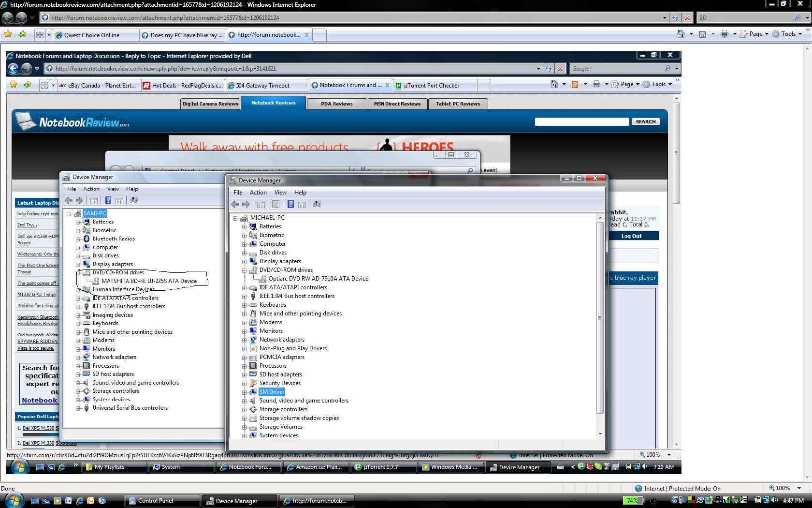Image resolution: width=812 pixels, height=508 pixels.
Task: Click the clock showing 4:47 PM
Action: pyautogui.click(x=793, y=500)
